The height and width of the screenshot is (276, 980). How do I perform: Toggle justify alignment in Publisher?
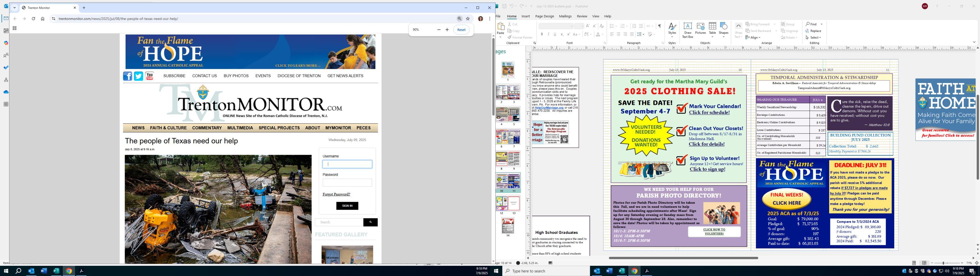pos(632,34)
